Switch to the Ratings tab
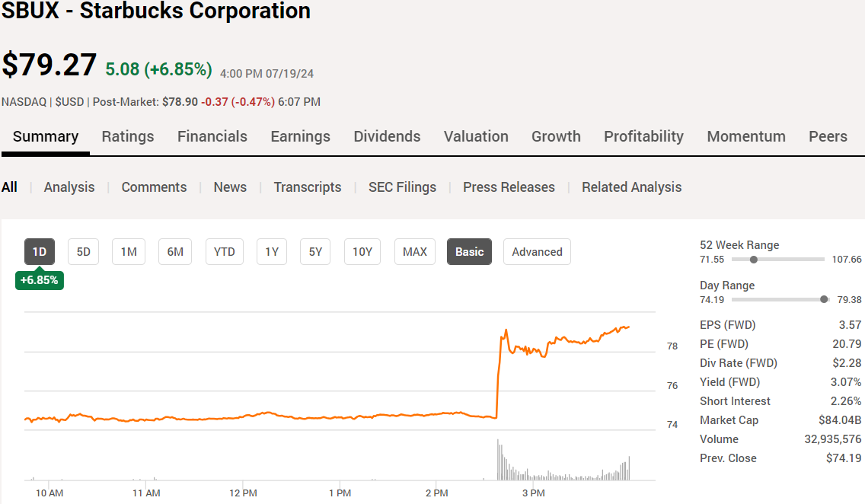 [127, 136]
